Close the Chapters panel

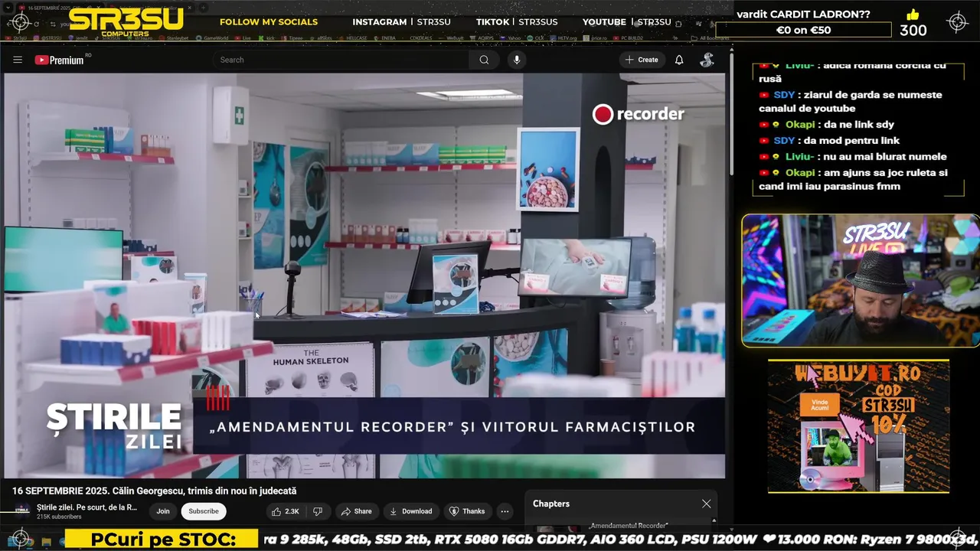click(706, 504)
